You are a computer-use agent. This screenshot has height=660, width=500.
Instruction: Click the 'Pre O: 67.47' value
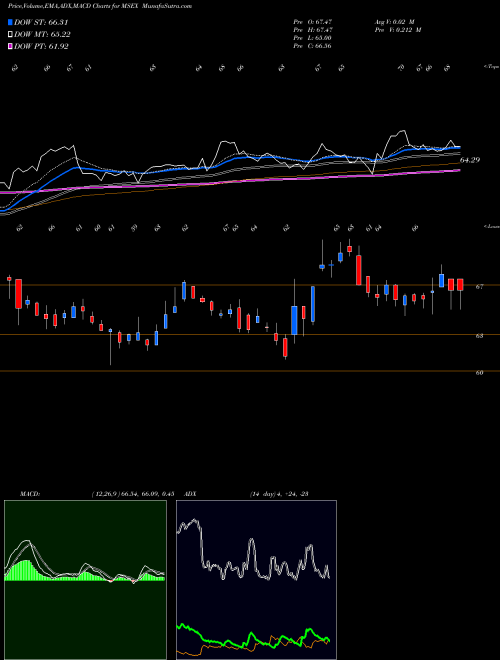pyautogui.click(x=313, y=21)
